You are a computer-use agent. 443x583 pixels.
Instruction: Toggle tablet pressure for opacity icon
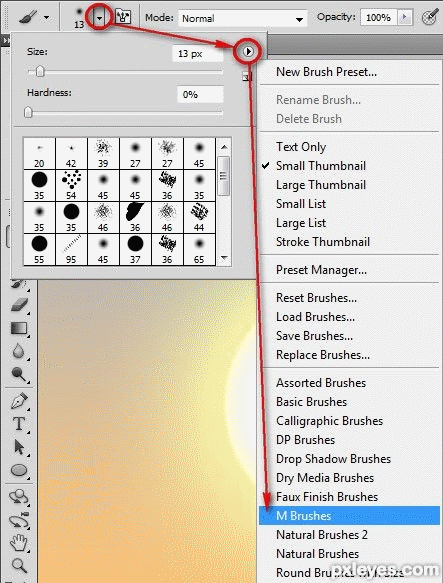[430, 17]
